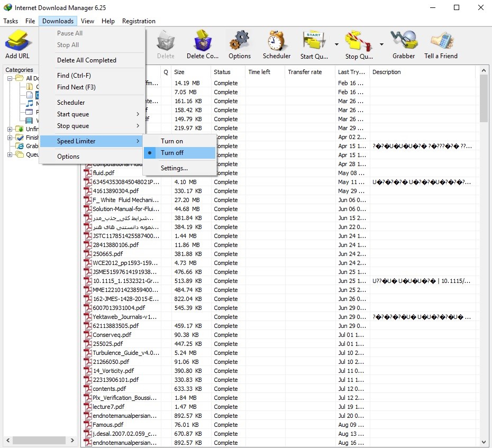Open Start Queue dropdown arrow
The width and height of the screenshot is (492, 448).
pyautogui.click(x=336, y=44)
